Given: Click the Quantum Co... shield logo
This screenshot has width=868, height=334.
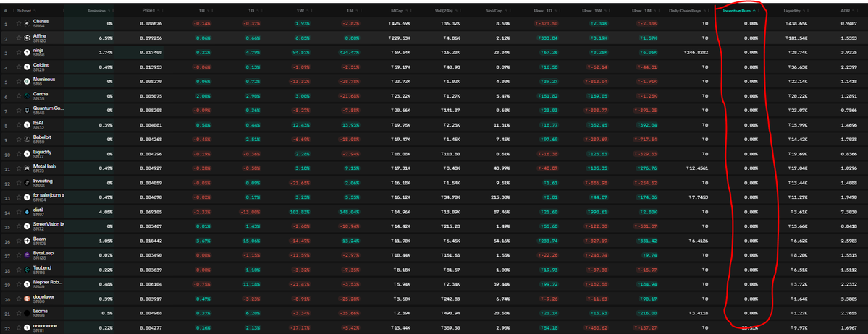Looking at the screenshot, I should (x=27, y=110).
